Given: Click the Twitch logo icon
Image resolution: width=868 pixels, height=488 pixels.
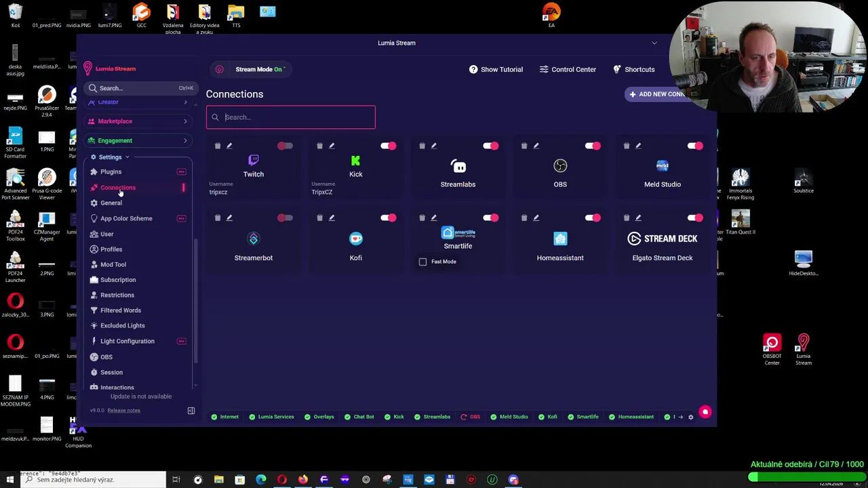Looking at the screenshot, I should 254,161.
